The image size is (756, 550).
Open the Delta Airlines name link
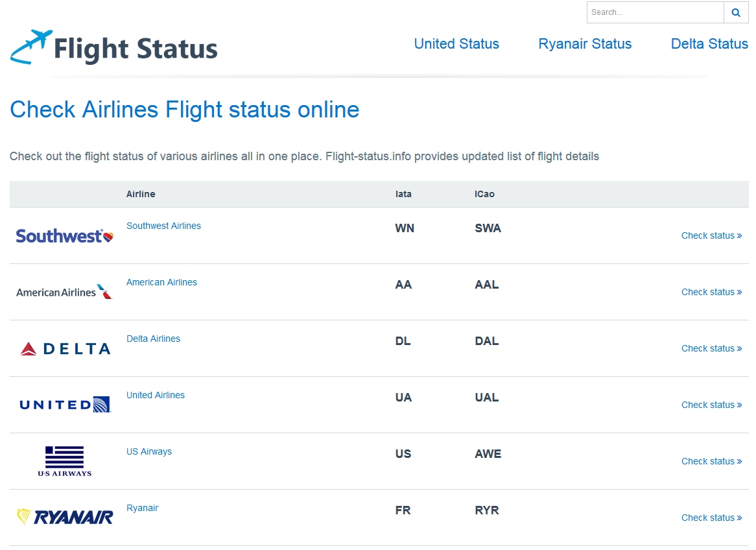pos(153,339)
